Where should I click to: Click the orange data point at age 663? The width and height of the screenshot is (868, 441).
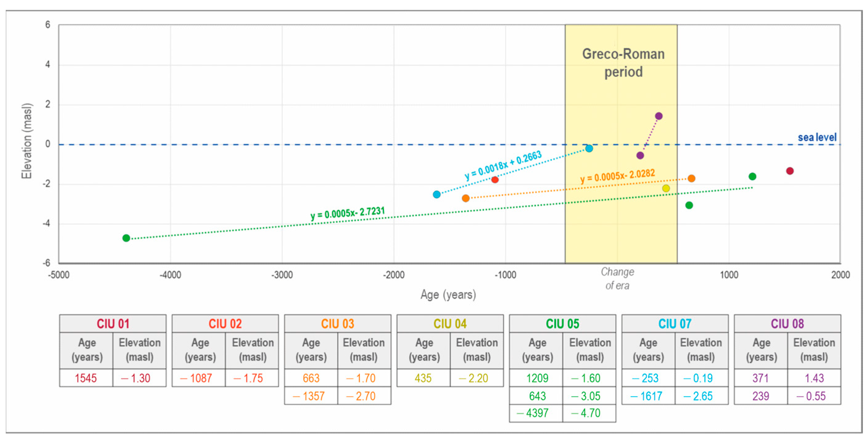click(x=692, y=179)
